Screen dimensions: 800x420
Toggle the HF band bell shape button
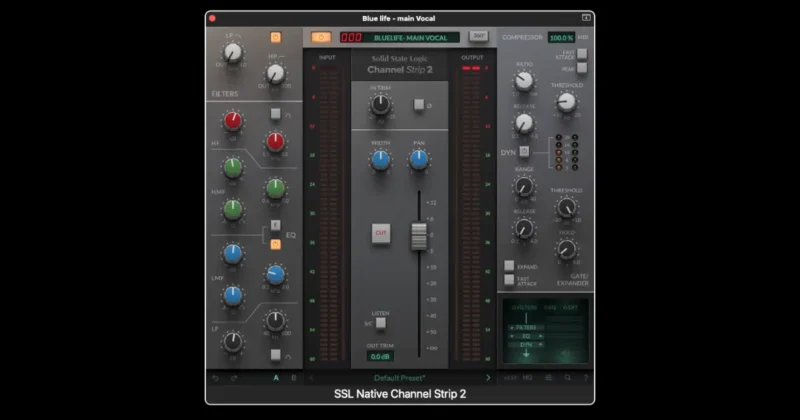click(x=276, y=113)
